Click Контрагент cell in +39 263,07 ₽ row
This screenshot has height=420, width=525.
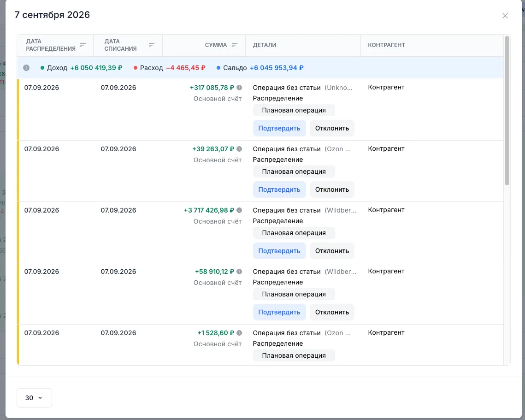click(x=386, y=148)
